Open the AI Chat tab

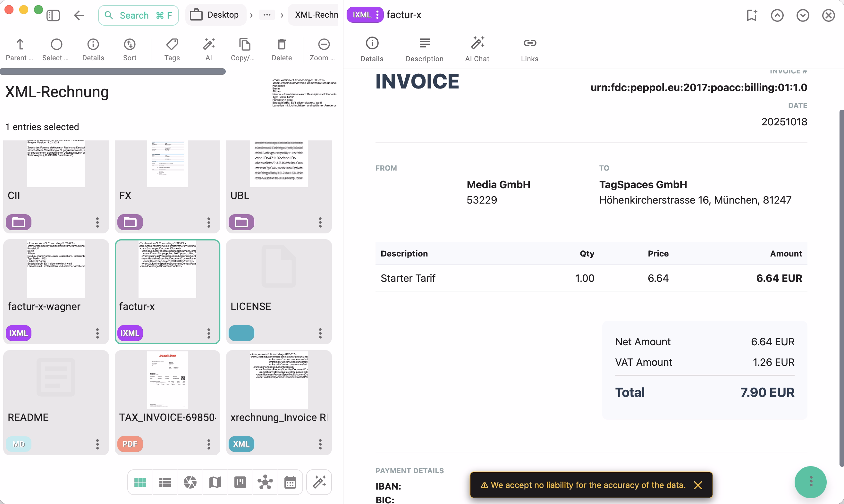[477, 50]
